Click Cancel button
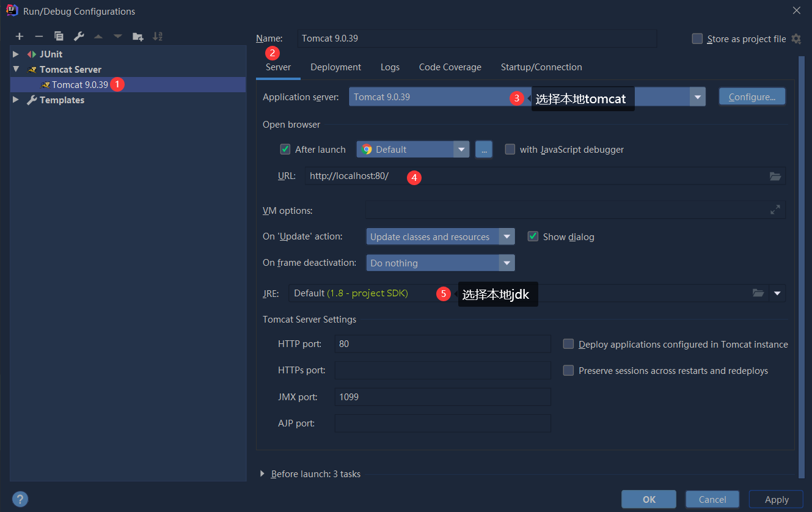The width and height of the screenshot is (812, 512). tap(712, 499)
